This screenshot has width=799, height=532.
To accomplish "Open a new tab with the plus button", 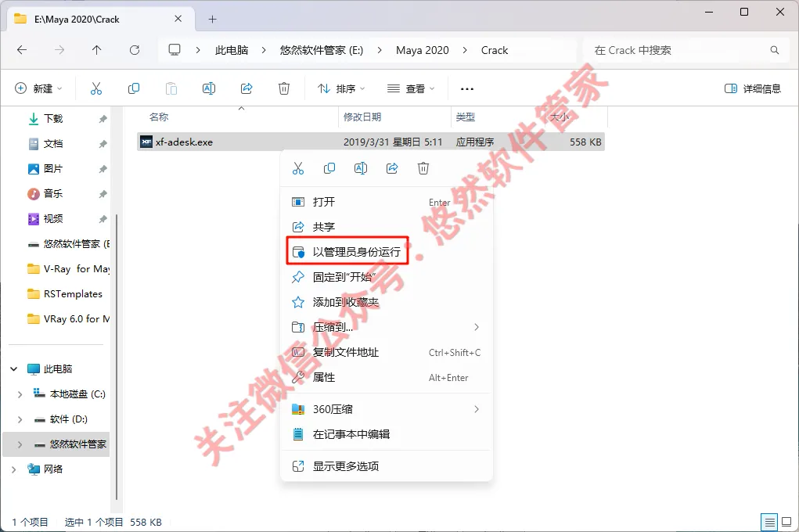I will point(213,20).
